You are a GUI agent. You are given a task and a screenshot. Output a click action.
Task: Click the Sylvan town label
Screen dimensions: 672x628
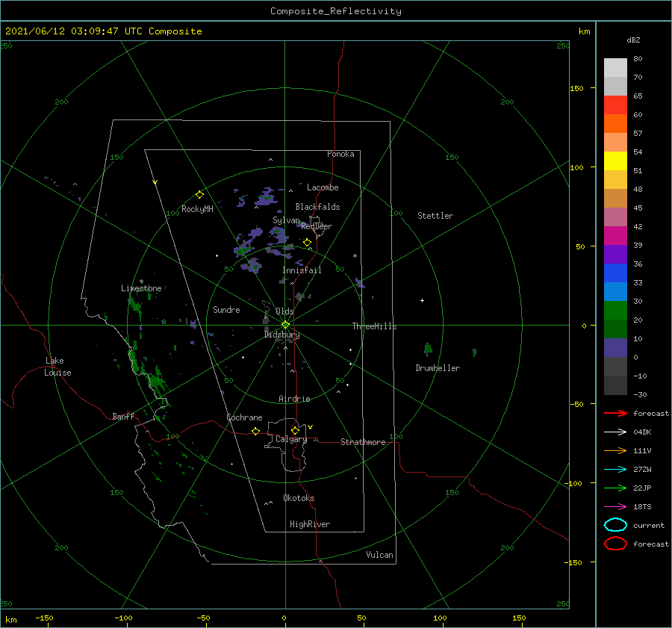coord(286,220)
